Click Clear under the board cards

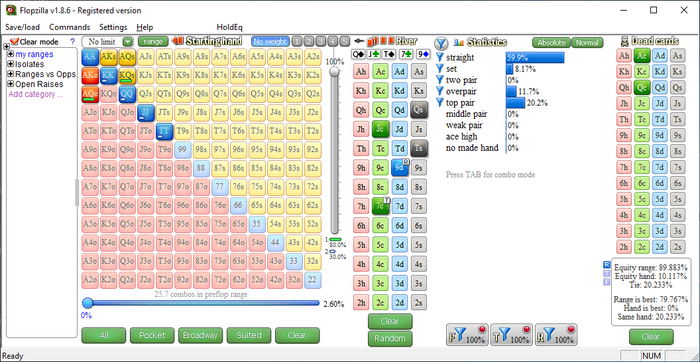click(x=390, y=321)
